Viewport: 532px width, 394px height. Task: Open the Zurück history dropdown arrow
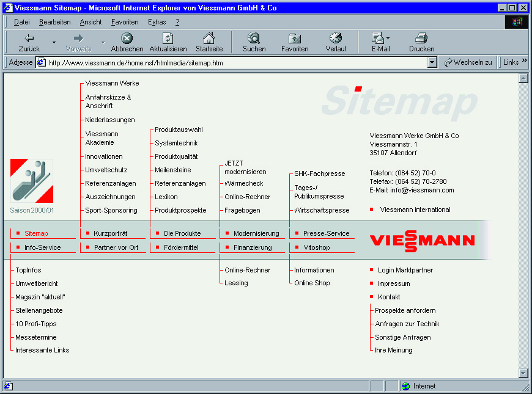54,42
